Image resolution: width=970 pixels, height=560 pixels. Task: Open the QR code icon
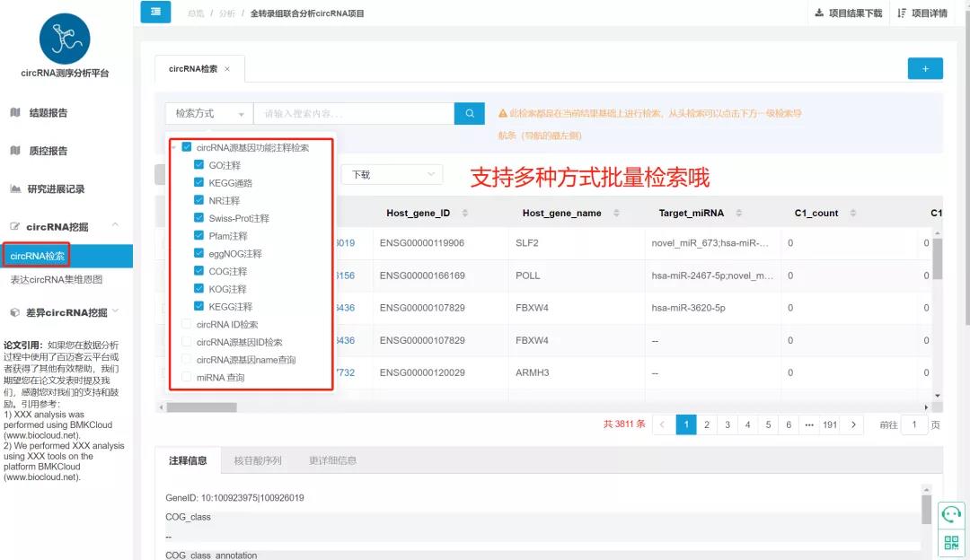click(x=951, y=542)
